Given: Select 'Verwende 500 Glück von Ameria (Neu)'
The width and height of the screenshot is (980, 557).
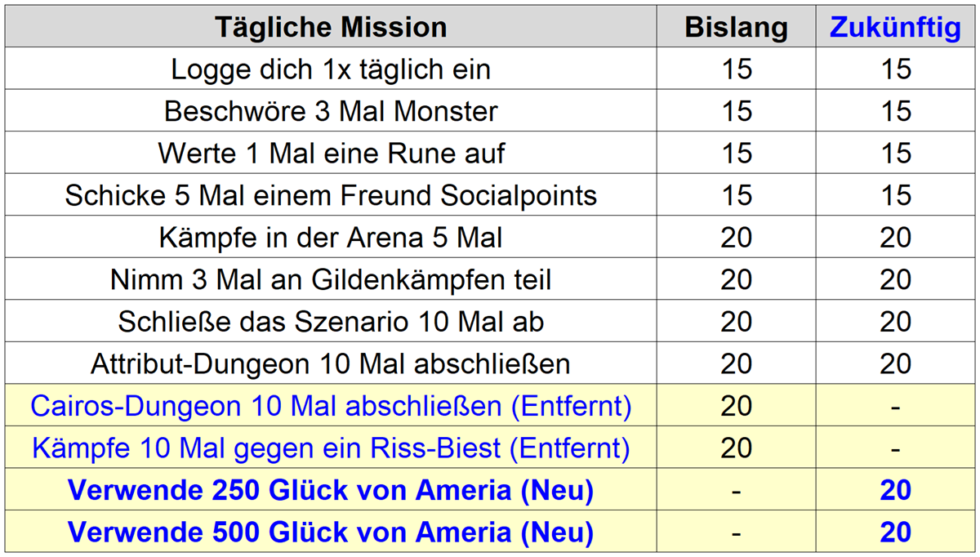Looking at the screenshot, I should [331, 533].
